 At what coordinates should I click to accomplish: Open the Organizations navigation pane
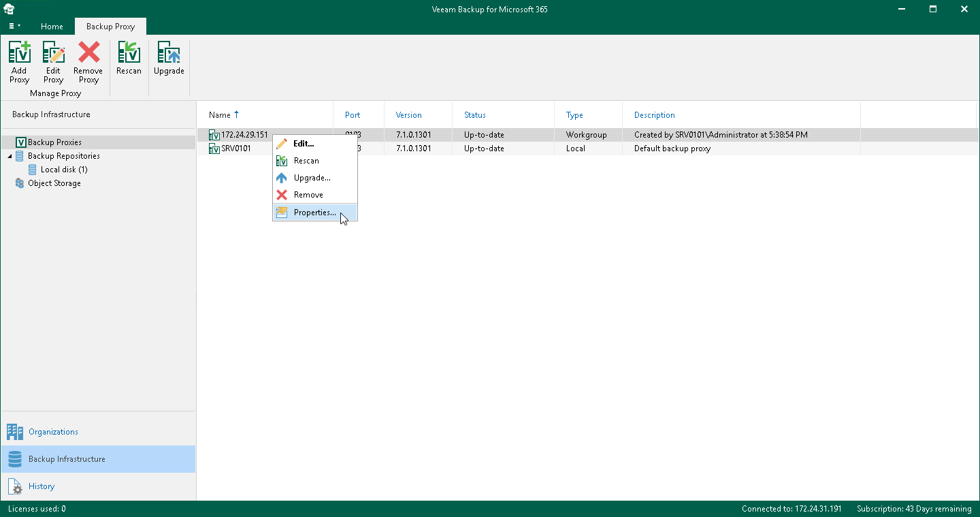(x=98, y=432)
